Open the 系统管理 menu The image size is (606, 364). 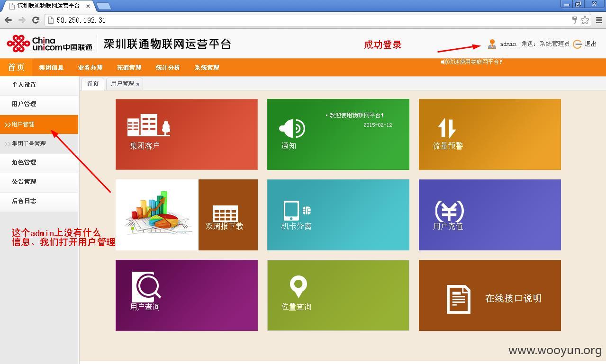207,67
